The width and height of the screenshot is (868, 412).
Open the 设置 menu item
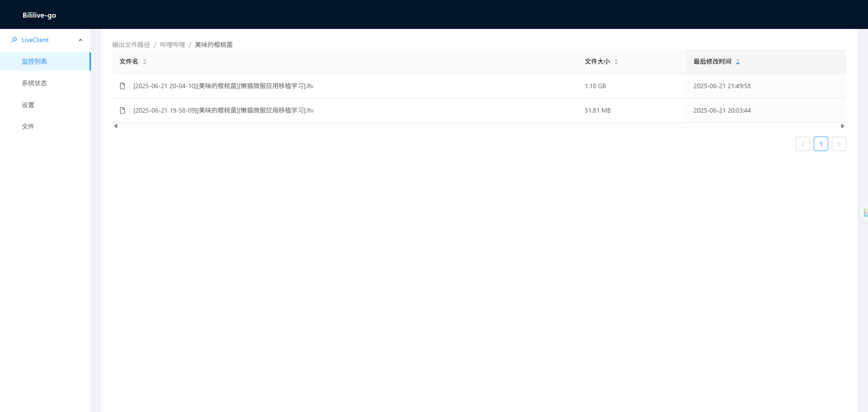pyautogui.click(x=45, y=105)
